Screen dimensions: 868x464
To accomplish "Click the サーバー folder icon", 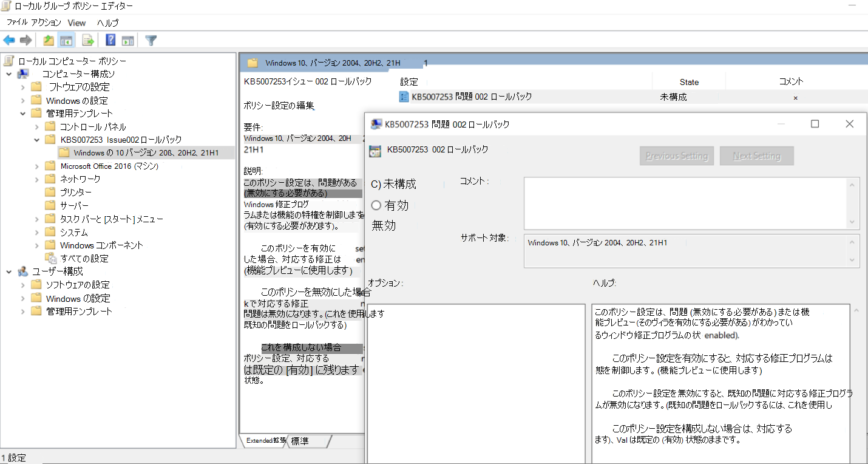I will click(50, 205).
